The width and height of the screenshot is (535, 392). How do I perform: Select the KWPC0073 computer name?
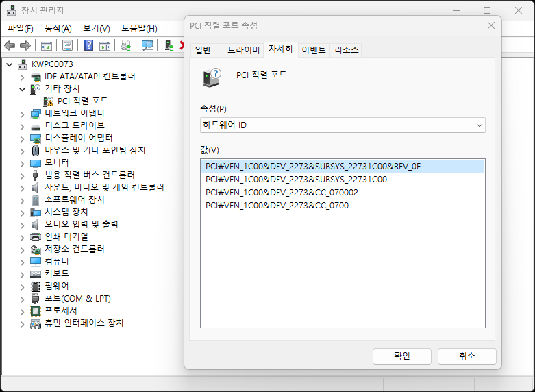click(x=52, y=64)
